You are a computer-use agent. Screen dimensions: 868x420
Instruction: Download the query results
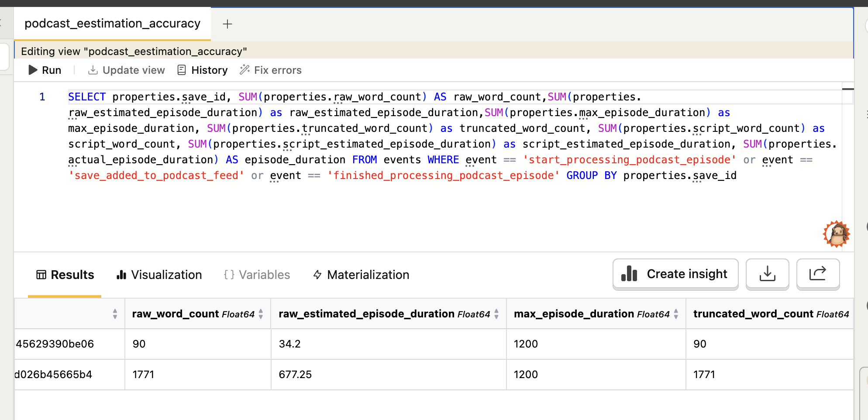(x=767, y=274)
